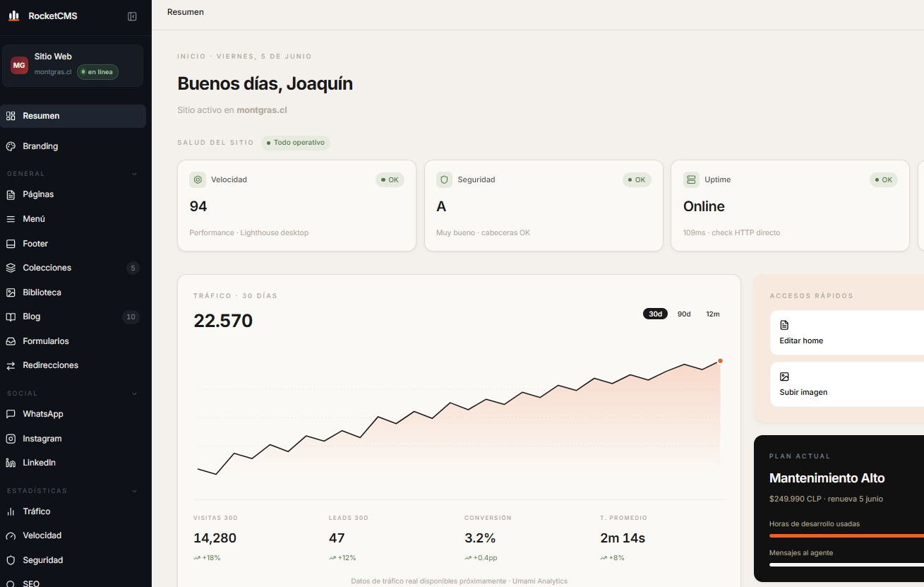The image size is (924, 587).
Task: Click the Subir imagen quick access
Action: click(847, 384)
